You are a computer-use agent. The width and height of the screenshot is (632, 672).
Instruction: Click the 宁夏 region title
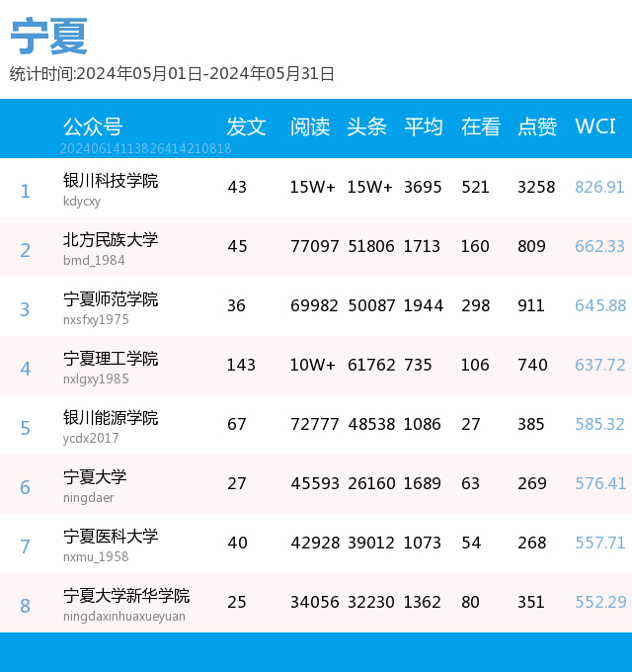[48, 36]
